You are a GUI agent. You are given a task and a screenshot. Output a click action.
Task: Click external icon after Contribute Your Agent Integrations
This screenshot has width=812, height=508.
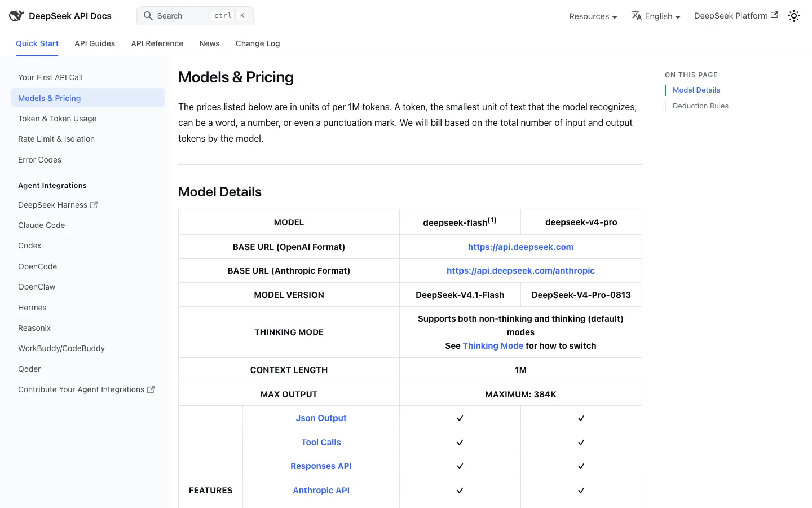point(151,389)
